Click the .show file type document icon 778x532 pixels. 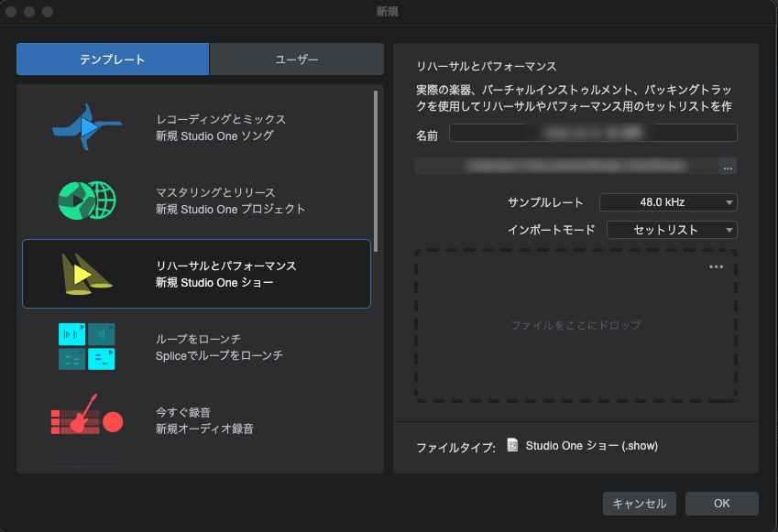click(513, 446)
